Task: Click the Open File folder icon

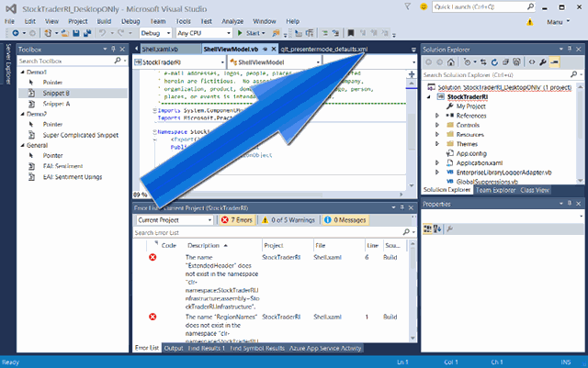Action: pyautogui.click(x=64, y=33)
